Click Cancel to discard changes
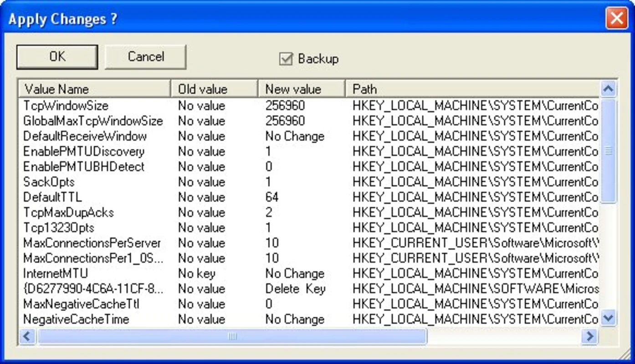Screen dimensions: 635x364 pos(146,57)
